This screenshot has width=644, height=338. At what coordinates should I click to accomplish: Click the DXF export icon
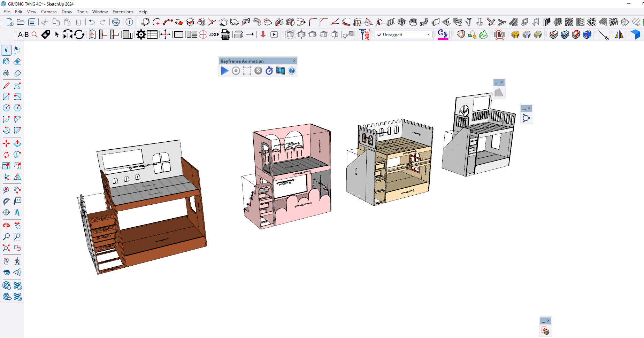pos(214,34)
